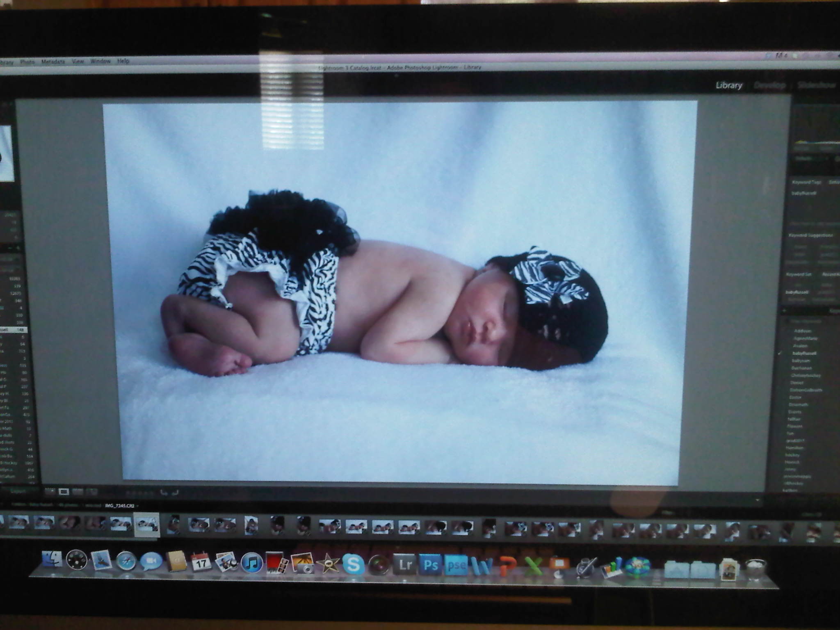Select the filmstrip thumbnail after the selected one
840x630 pixels.
click(x=173, y=525)
